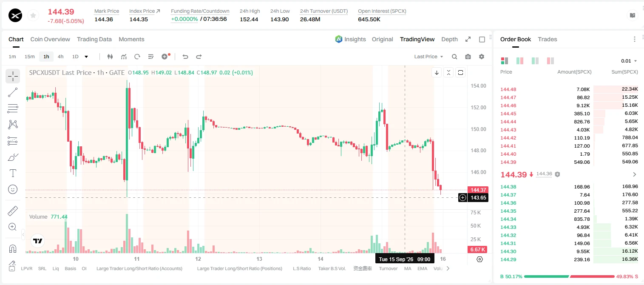Select the brush drawing tool
Screen dimensions: 644x285
pos(13,157)
